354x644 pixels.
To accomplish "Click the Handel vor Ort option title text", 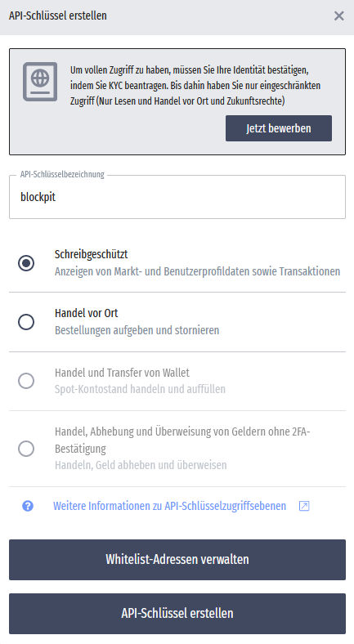I will 86,313.
